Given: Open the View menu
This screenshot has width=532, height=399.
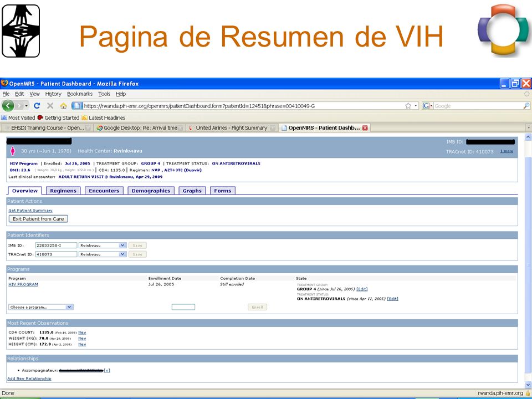Looking at the screenshot, I should click(x=34, y=94).
